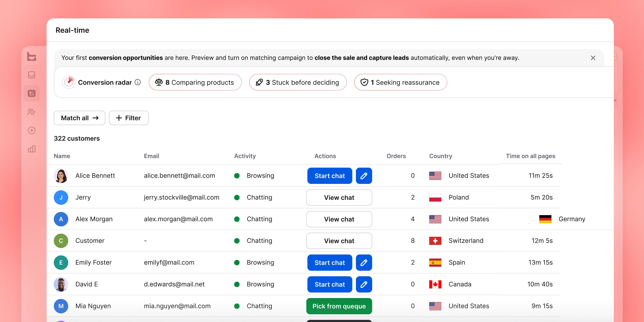This screenshot has height=322, width=644.
Task: View chat for unnamed Customer
Action: pos(339,241)
